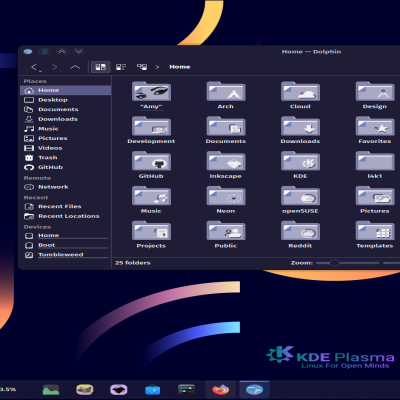The height and width of the screenshot is (400, 400).
Task: Open Recent Files in sidebar
Action: coord(65,207)
